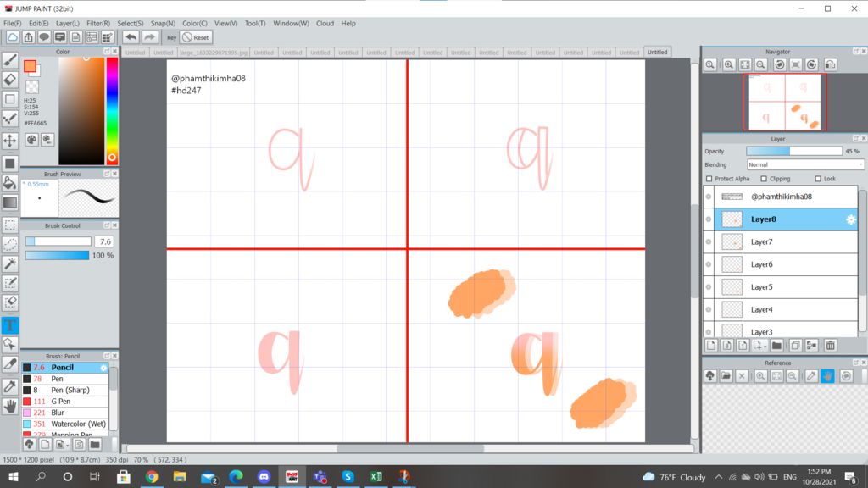This screenshot has width=868, height=488.
Task: Toggle Clipping checkbox
Action: [x=764, y=179]
